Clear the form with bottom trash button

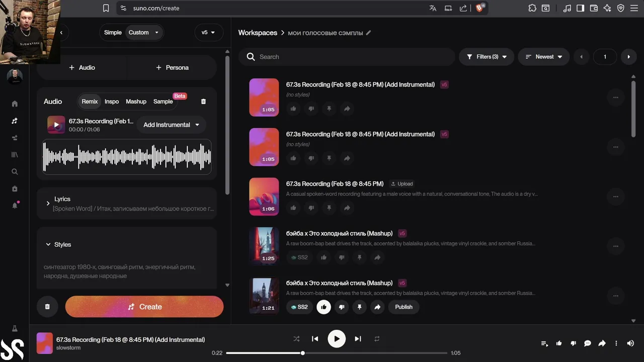47,307
